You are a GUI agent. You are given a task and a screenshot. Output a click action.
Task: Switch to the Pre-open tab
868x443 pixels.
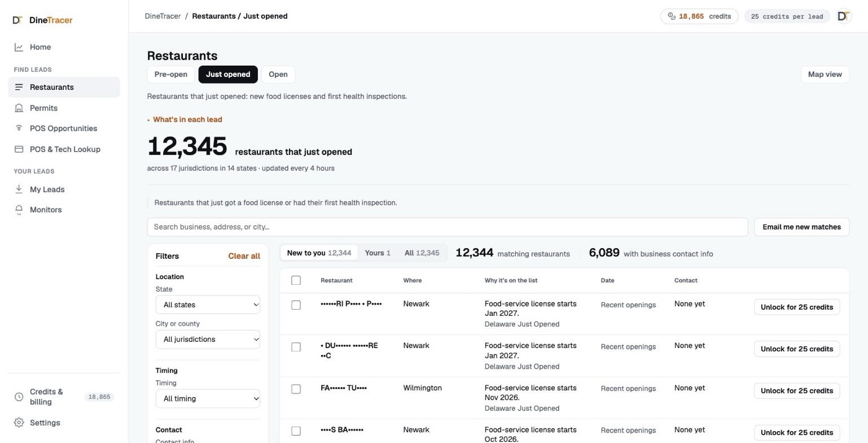[170, 74]
